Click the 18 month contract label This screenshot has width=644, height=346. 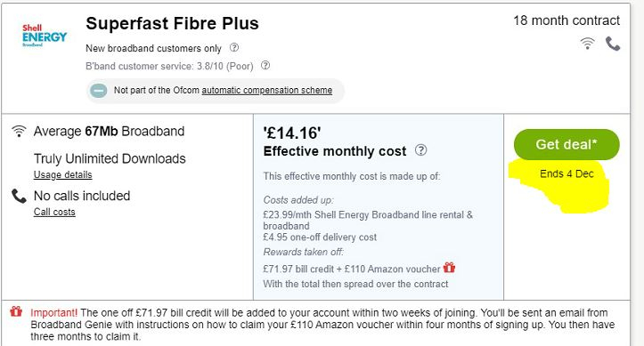tap(567, 20)
